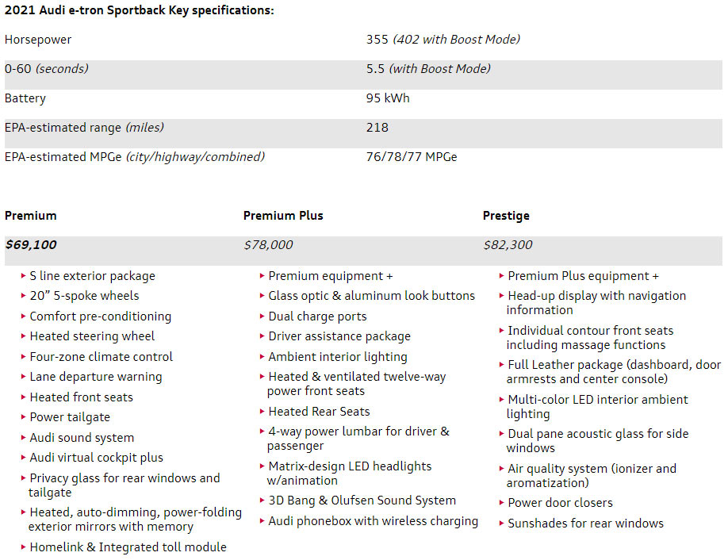The image size is (728, 560).
Task: Click the Horsepower row label
Action: (x=38, y=40)
